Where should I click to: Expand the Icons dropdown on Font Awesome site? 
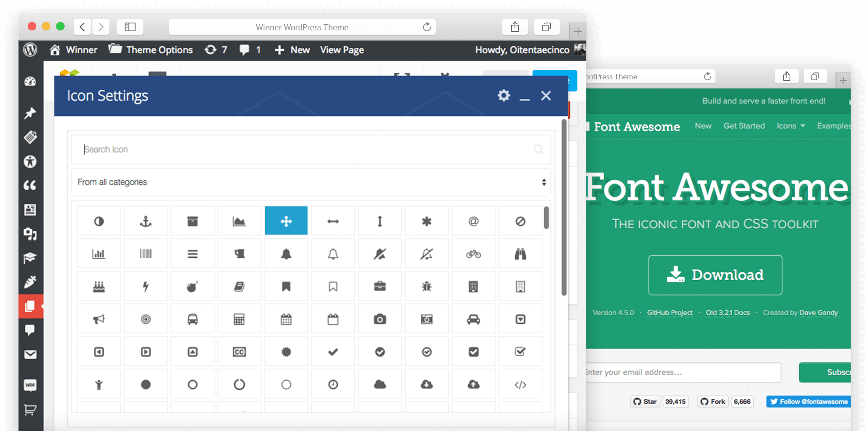pyautogui.click(x=790, y=126)
